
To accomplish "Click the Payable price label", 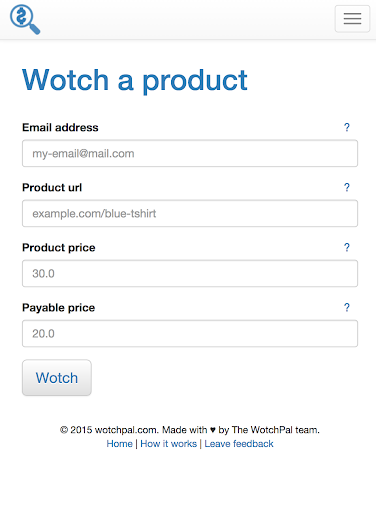I will point(59,307).
